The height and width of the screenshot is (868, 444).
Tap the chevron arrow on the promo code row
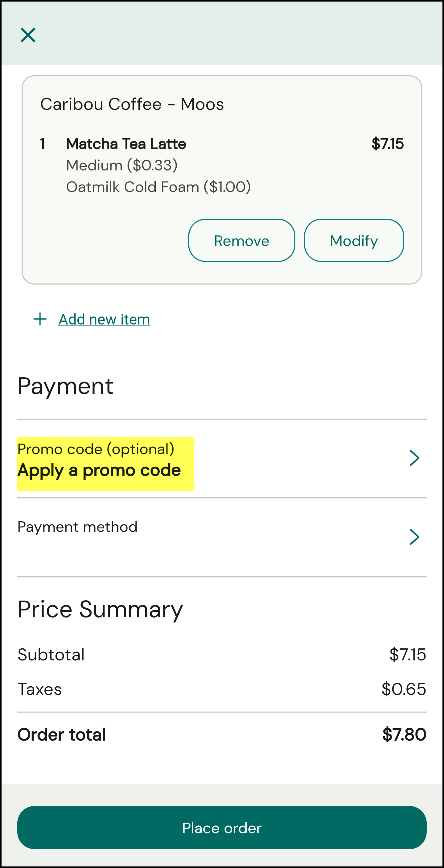414,458
